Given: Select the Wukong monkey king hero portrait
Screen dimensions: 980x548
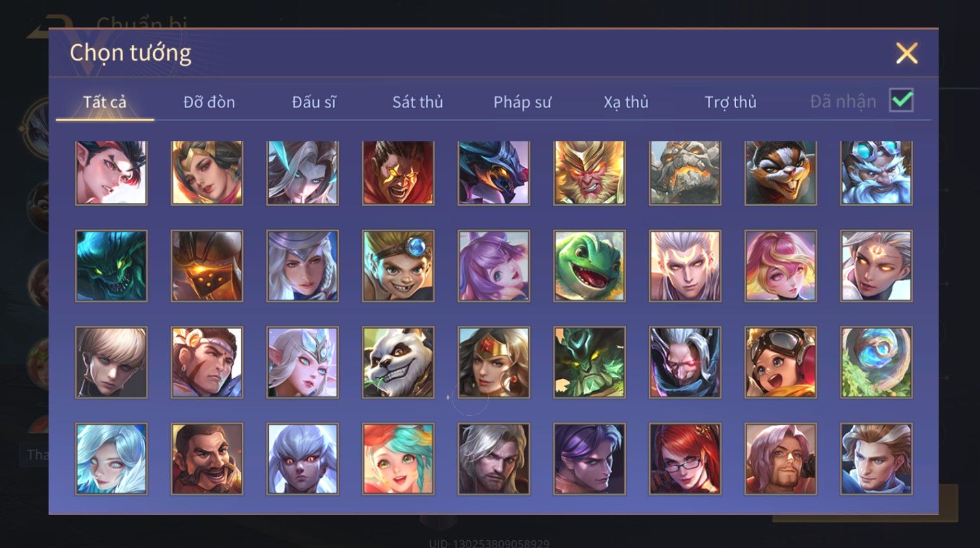Looking at the screenshot, I should click(x=590, y=173).
